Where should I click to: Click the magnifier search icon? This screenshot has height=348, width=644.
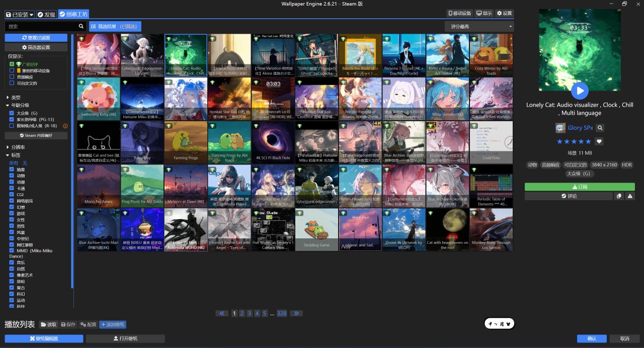click(82, 26)
